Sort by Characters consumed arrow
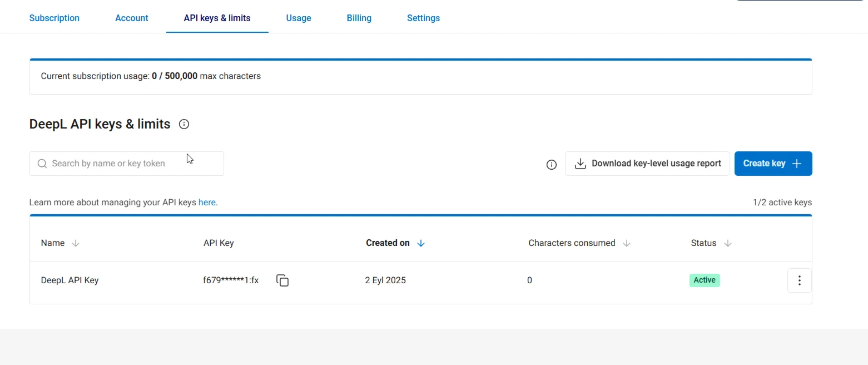The width and height of the screenshot is (868, 365). pos(627,243)
